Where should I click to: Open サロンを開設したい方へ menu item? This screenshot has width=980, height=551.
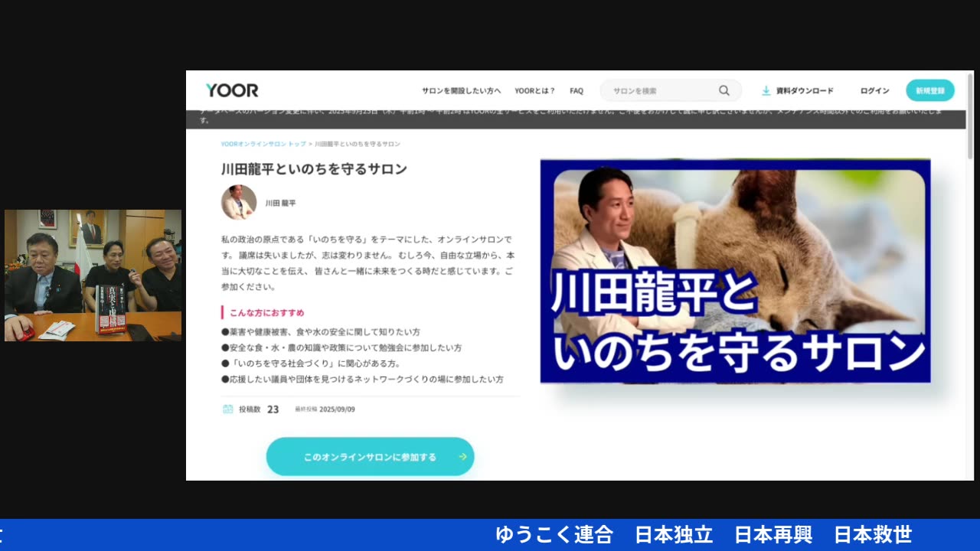point(461,90)
